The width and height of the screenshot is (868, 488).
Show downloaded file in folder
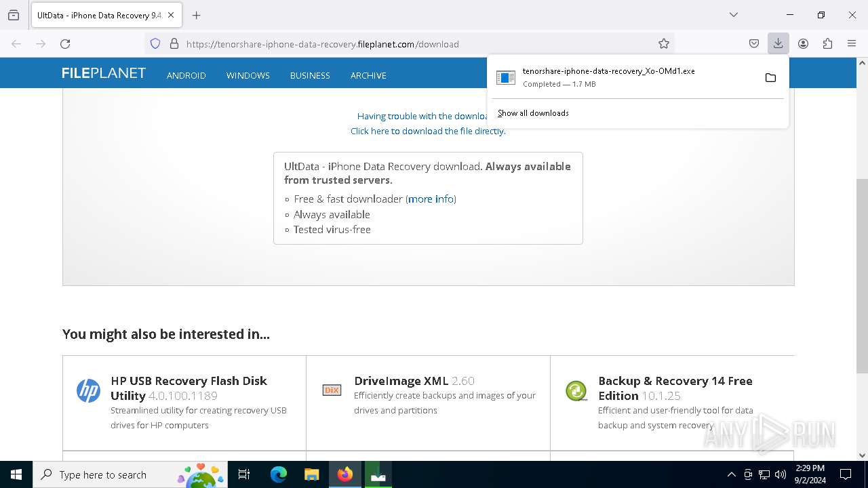pos(770,77)
